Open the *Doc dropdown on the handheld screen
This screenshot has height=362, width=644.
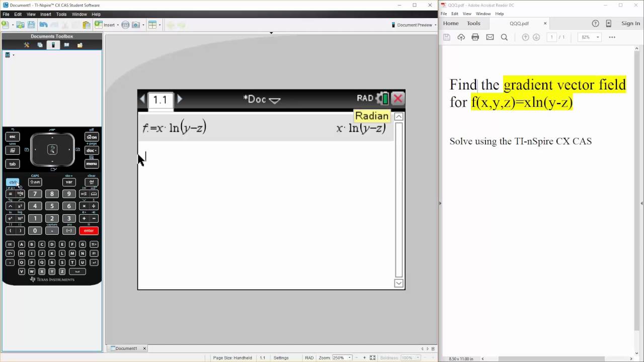[262, 99]
